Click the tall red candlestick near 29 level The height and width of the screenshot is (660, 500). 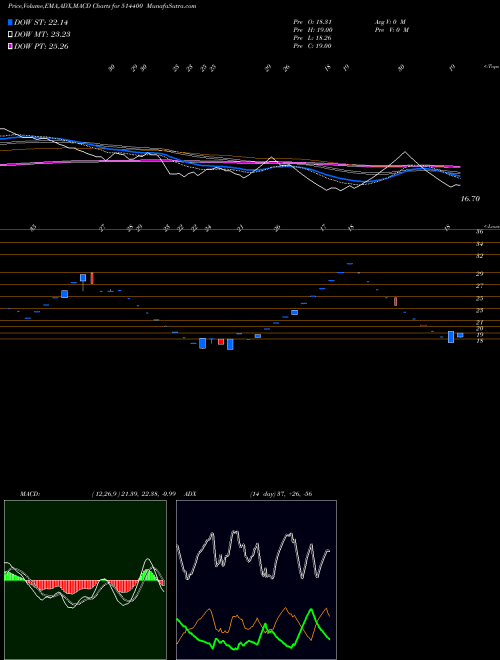pyautogui.click(x=92, y=278)
